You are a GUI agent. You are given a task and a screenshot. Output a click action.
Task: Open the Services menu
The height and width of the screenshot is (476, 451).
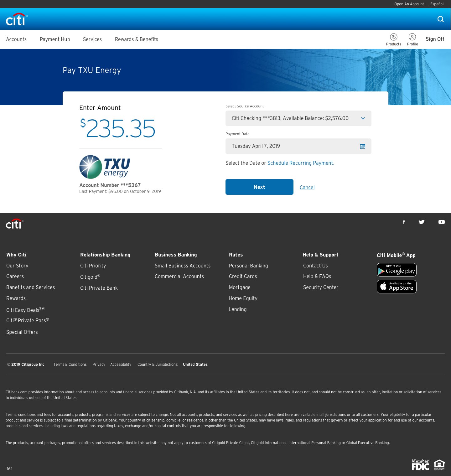[x=92, y=39]
